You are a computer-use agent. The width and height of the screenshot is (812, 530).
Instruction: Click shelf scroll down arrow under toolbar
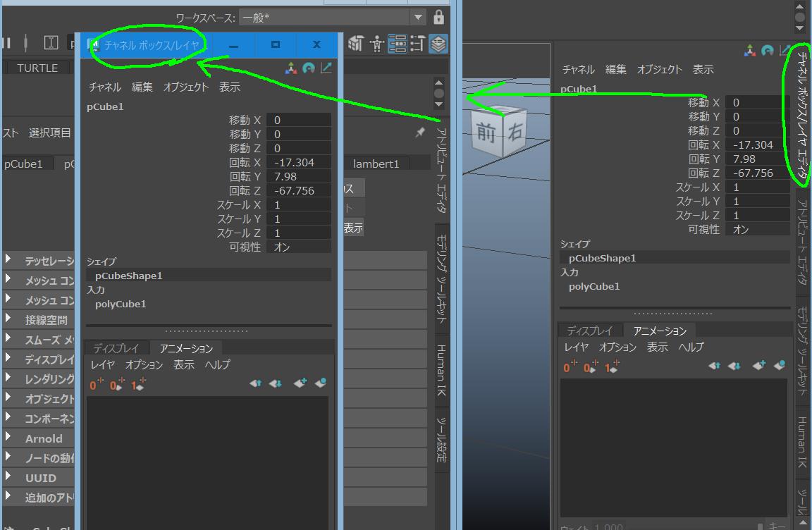(x=438, y=104)
